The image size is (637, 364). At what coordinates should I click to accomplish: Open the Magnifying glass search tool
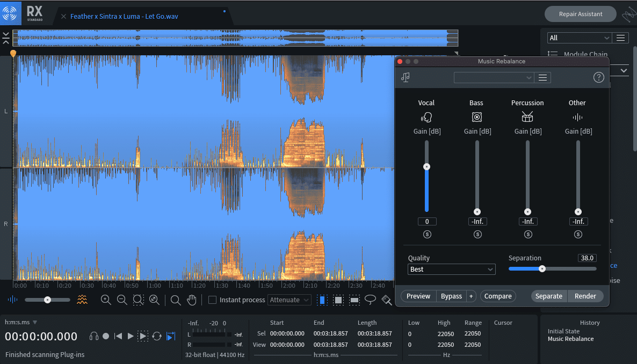click(x=176, y=300)
